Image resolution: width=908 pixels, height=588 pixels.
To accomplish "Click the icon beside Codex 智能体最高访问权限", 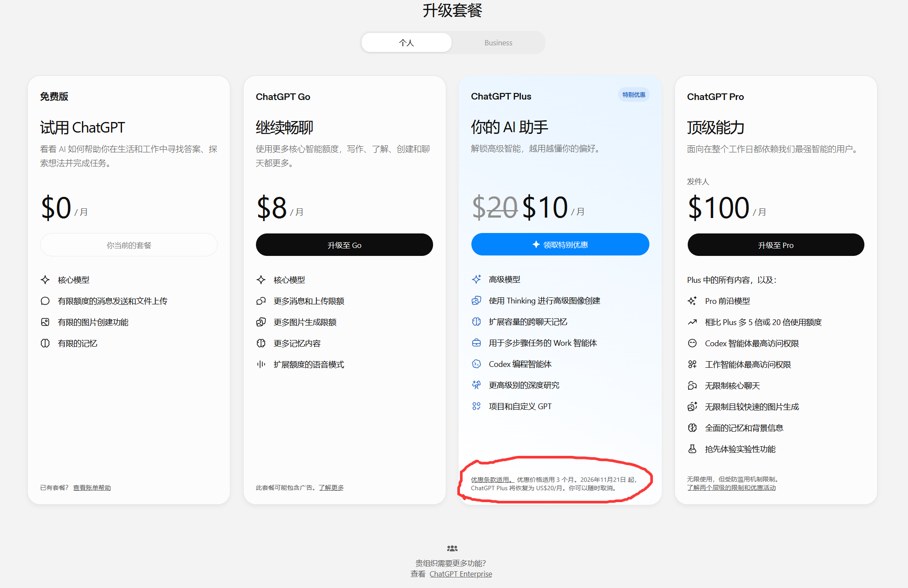I will coord(692,343).
